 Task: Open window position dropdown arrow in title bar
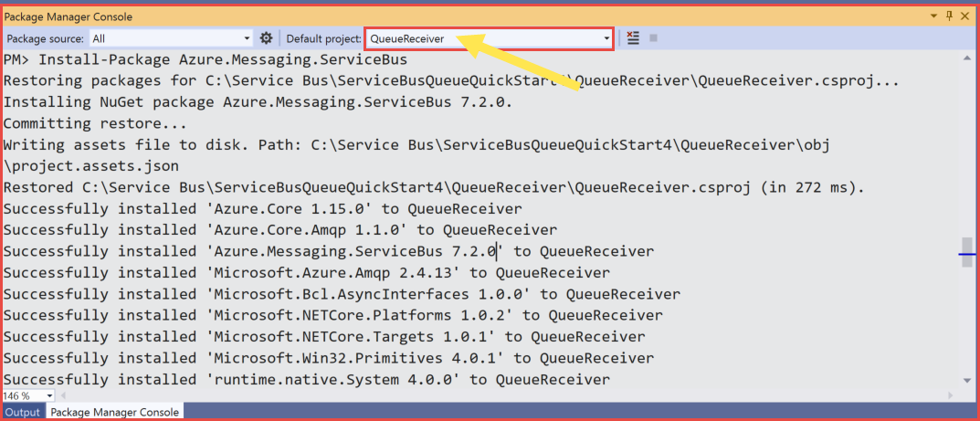coord(933,16)
